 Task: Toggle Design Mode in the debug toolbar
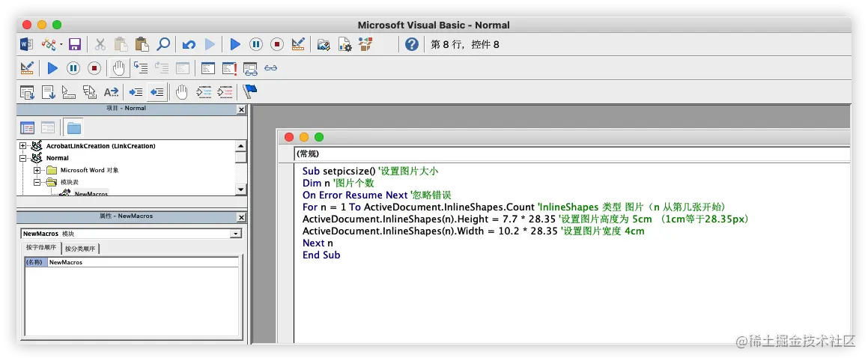pos(26,68)
